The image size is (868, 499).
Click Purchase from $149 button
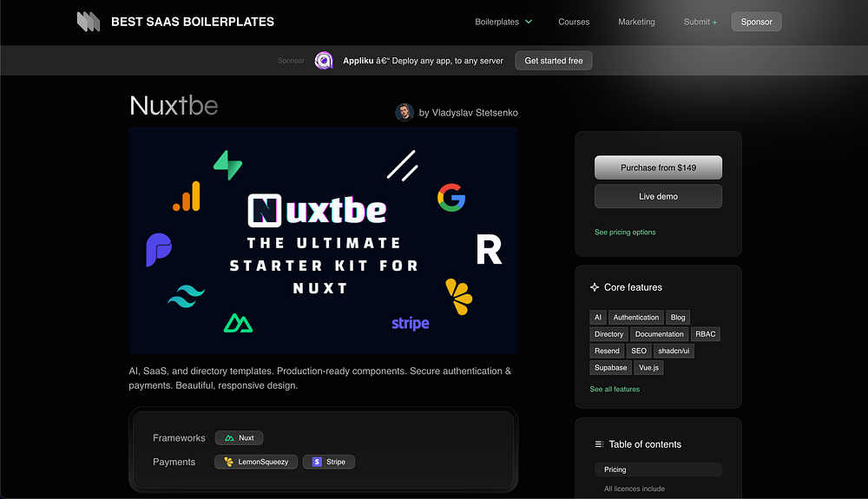click(x=658, y=167)
